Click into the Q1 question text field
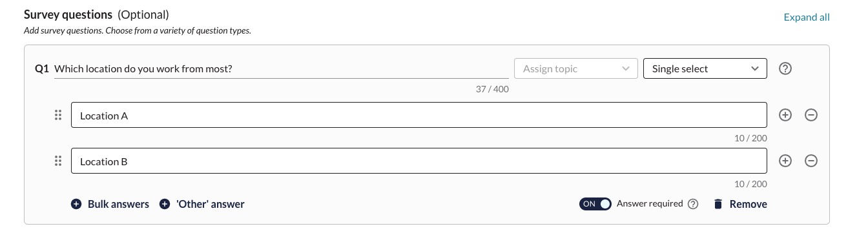This screenshot has width=868, height=233. coord(282,68)
